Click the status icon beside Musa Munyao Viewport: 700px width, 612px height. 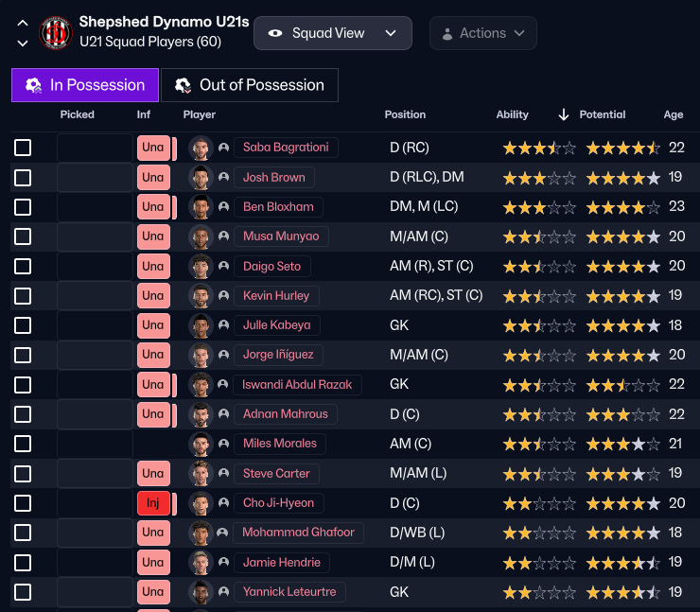[x=223, y=236]
